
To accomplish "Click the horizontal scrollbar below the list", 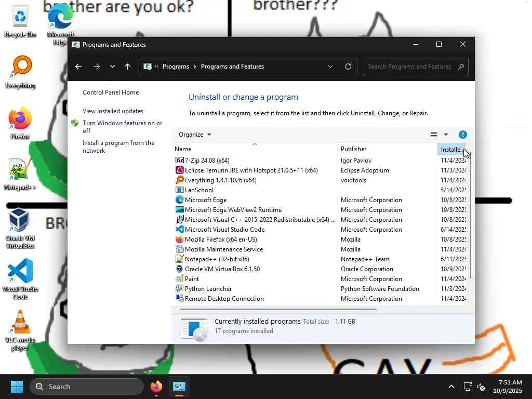I will coord(278,309).
